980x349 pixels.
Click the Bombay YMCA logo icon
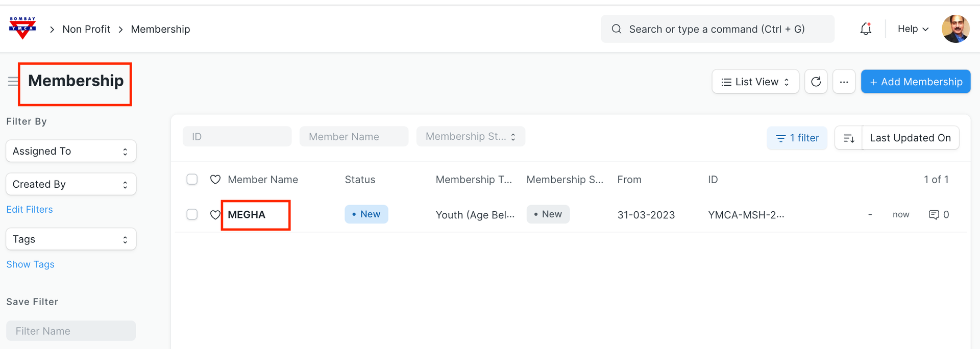pyautogui.click(x=22, y=28)
